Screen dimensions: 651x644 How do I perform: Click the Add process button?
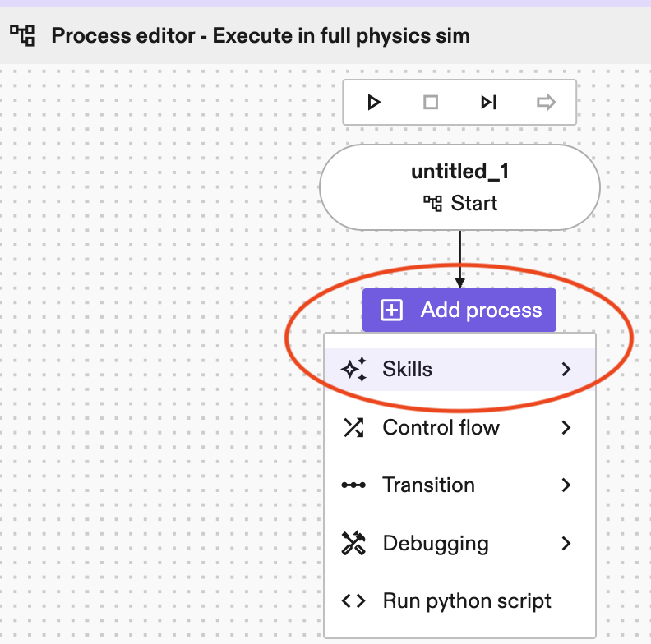click(459, 310)
